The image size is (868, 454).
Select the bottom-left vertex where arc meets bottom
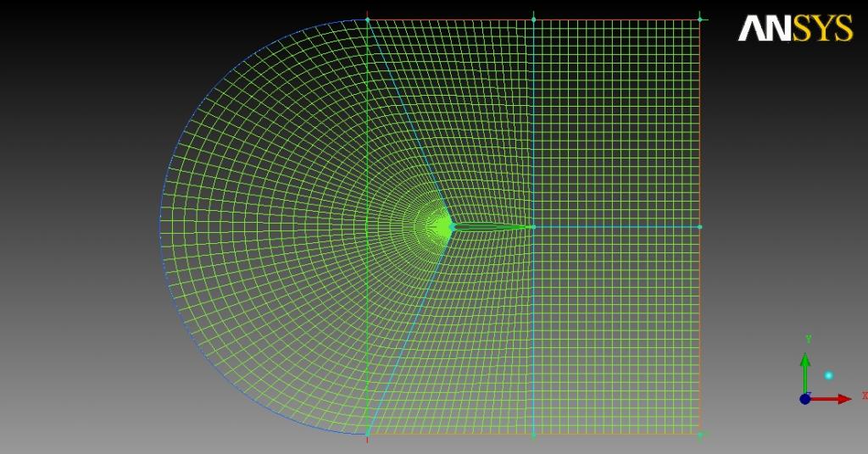(367, 434)
